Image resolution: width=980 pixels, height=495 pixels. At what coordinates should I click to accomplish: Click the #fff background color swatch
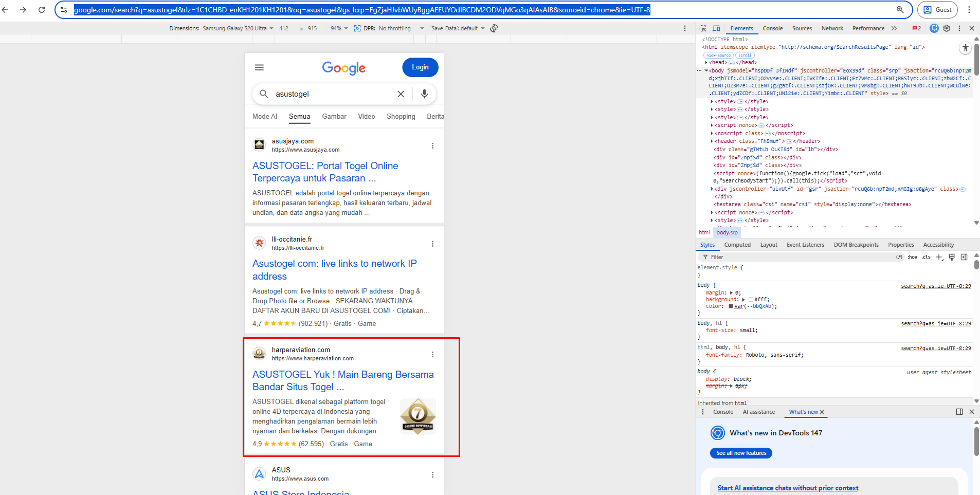[751, 300]
